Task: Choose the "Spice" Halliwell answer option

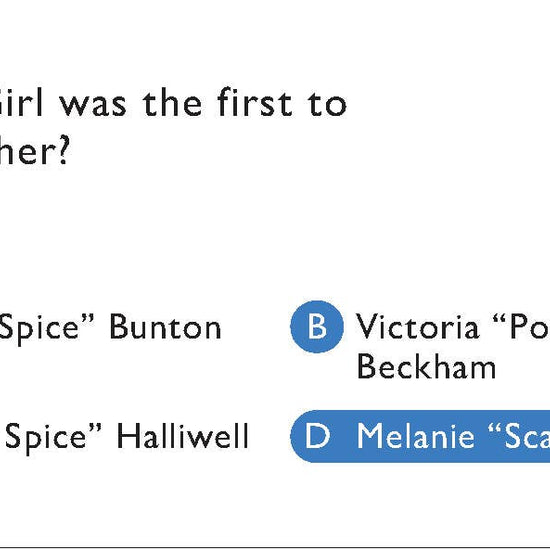Action: pos(124,436)
